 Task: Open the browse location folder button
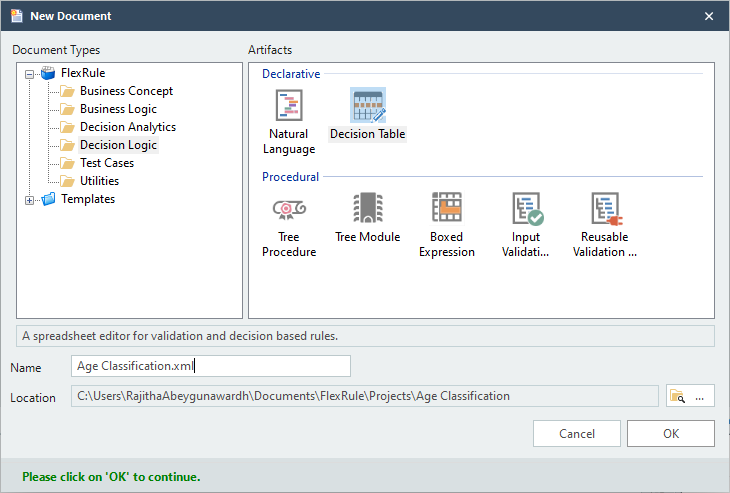(690, 396)
